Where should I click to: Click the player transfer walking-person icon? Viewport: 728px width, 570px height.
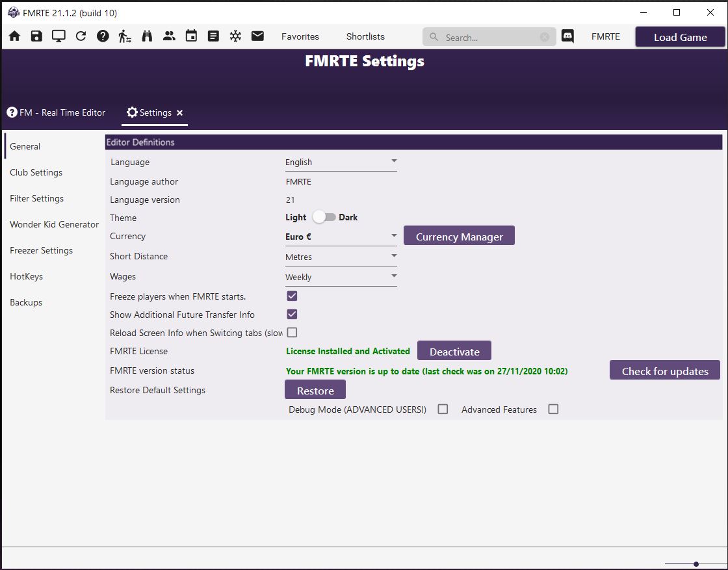(x=125, y=36)
